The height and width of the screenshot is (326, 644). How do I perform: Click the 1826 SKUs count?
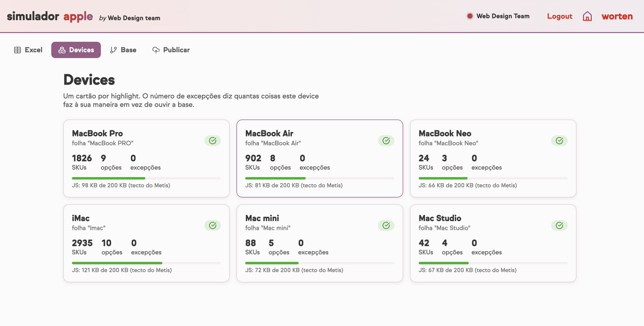click(x=82, y=158)
